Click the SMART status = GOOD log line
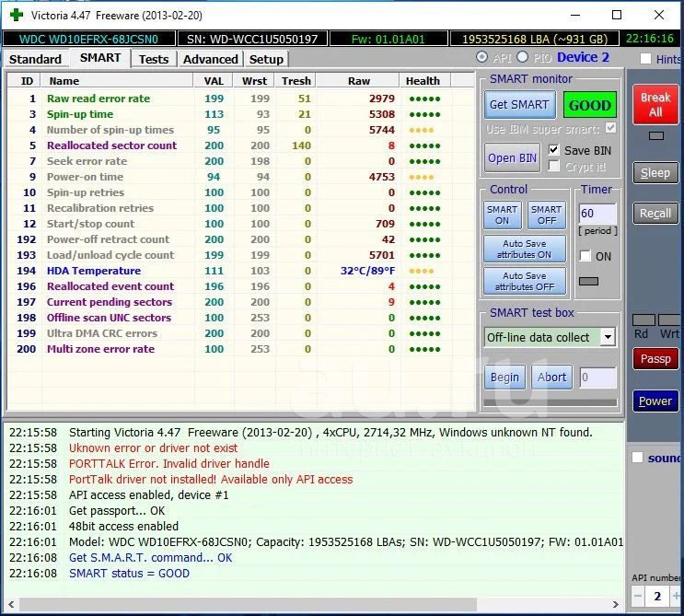 pyautogui.click(x=129, y=574)
